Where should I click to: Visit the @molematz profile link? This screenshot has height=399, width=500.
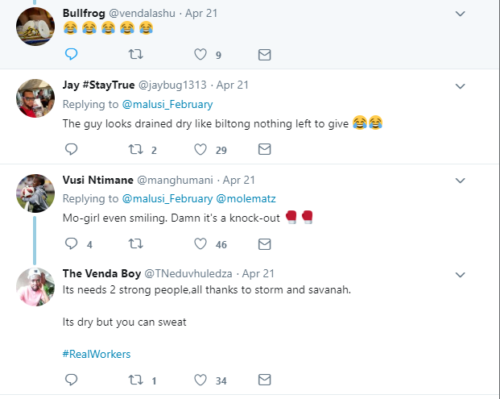pos(246,199)
